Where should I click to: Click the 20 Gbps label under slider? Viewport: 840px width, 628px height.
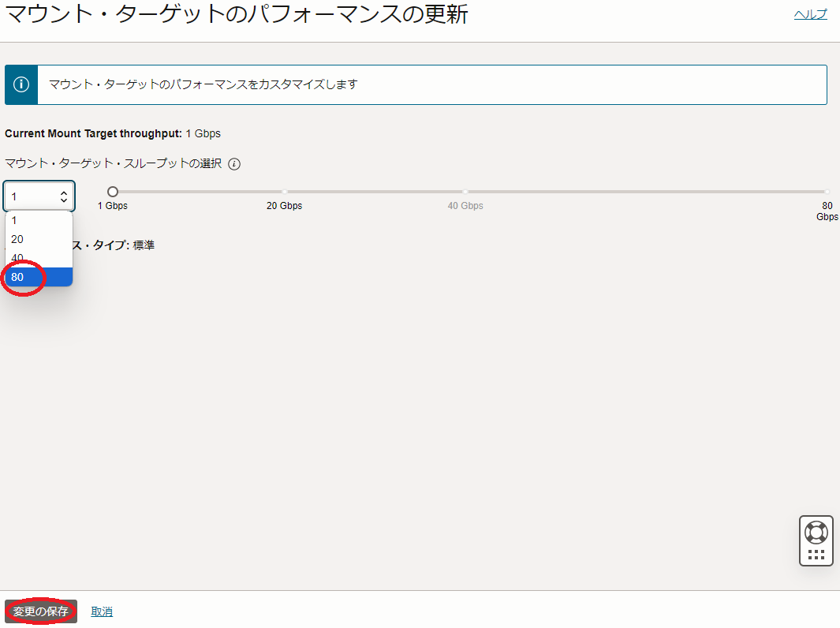tap(284, 206)
